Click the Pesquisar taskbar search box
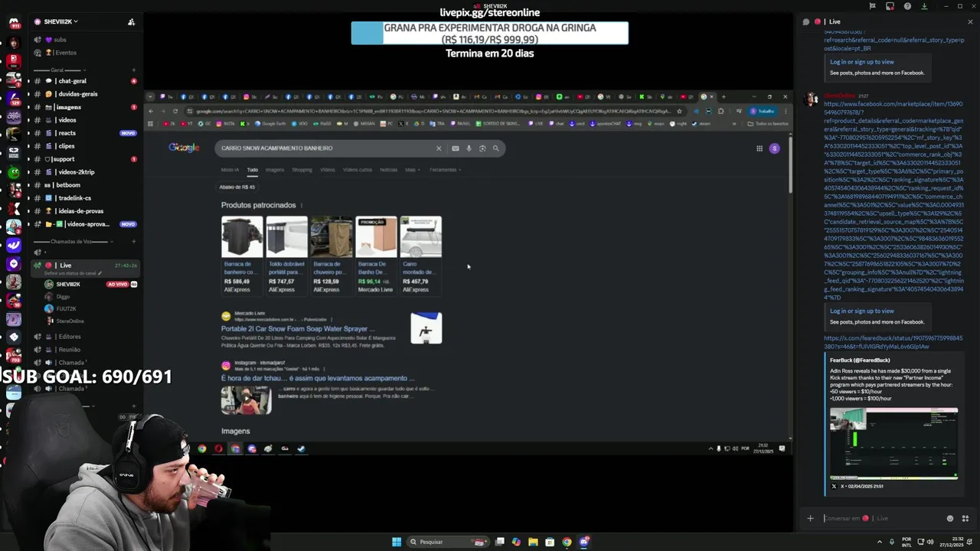The image size is (980, 551). point(448,542)
